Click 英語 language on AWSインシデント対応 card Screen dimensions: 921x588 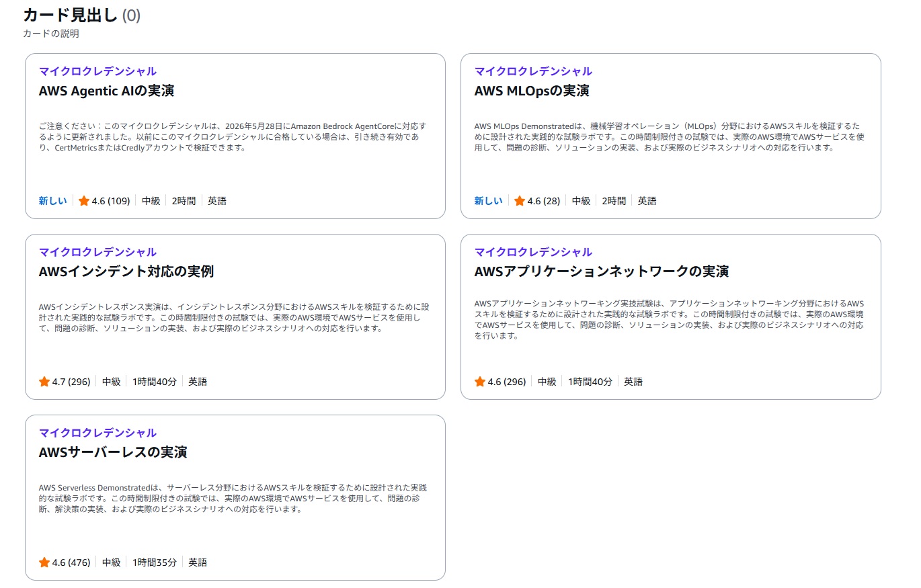198,382
